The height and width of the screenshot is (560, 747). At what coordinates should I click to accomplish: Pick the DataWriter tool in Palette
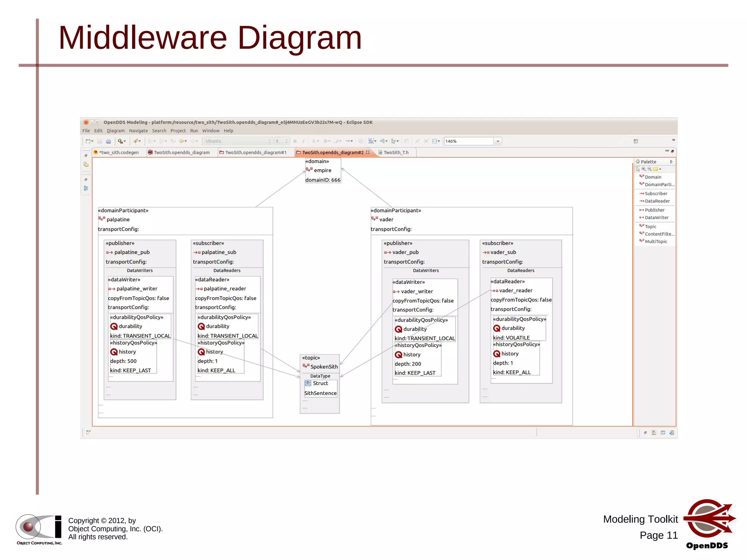click(x=654, y=218)
